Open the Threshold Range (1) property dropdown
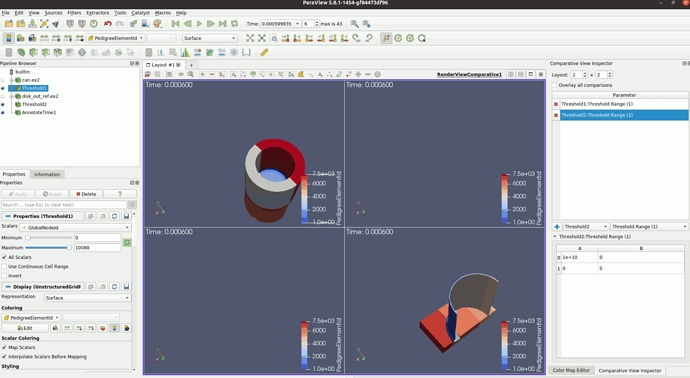This screenshot has height=378, width=690. [649, 227]
